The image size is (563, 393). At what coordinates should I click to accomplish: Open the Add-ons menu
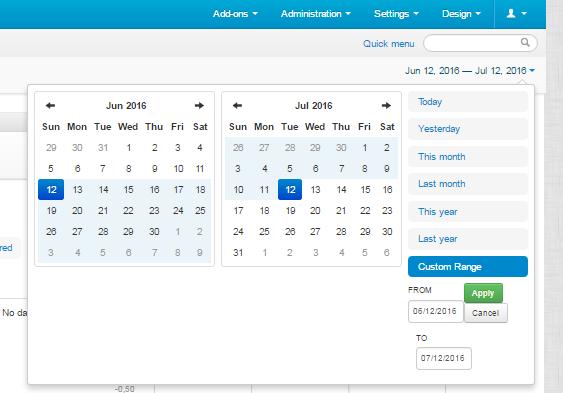[235, 14]
